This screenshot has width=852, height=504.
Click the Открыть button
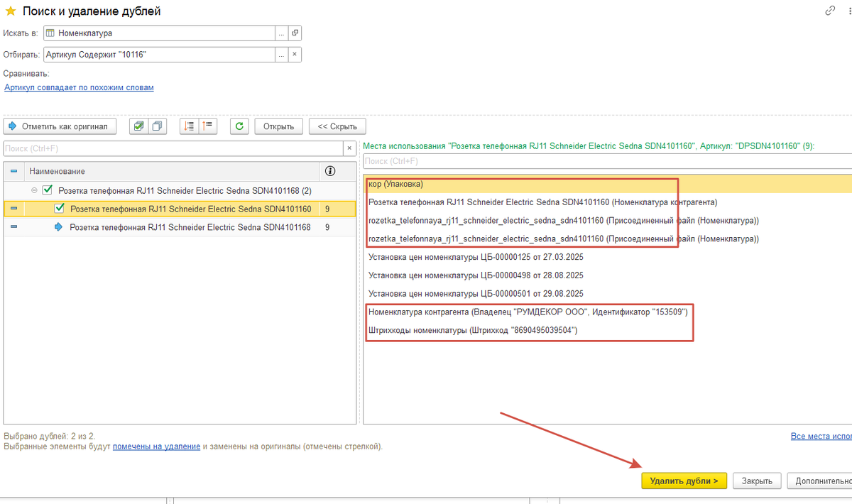pos(279,126)
